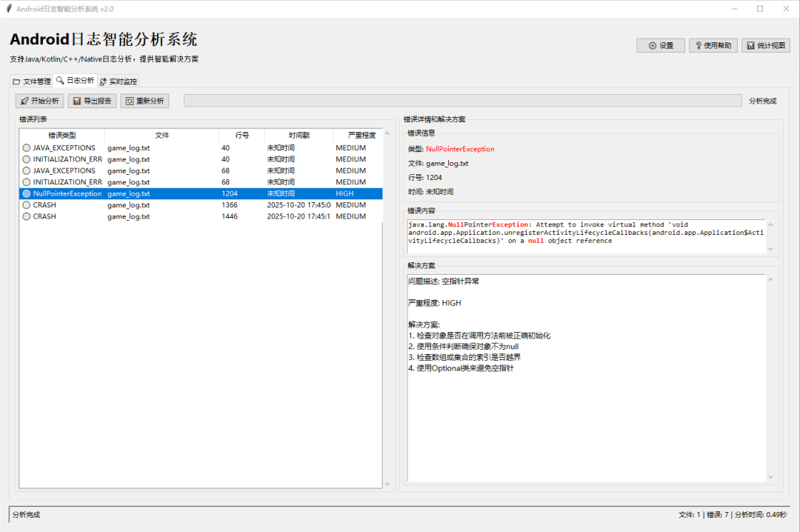Click the app feather icon in title bar
800x532 pixels.
click(9, 9)
